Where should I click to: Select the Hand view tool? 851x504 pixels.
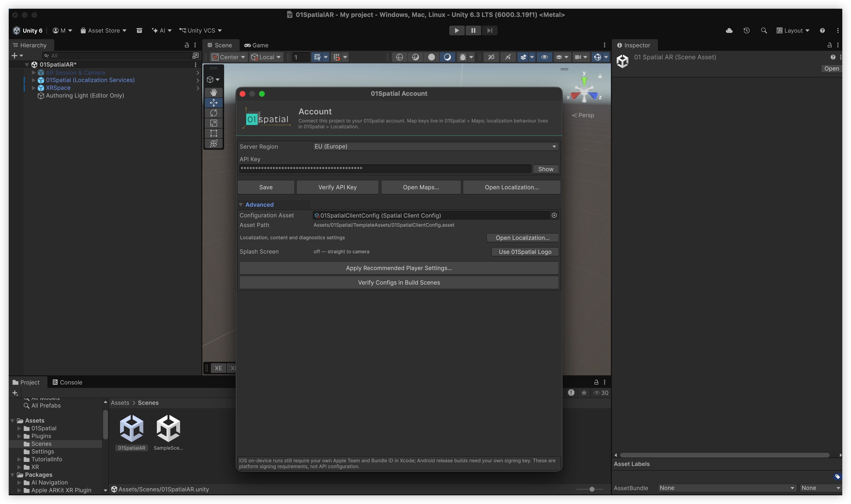pos(213,92)
